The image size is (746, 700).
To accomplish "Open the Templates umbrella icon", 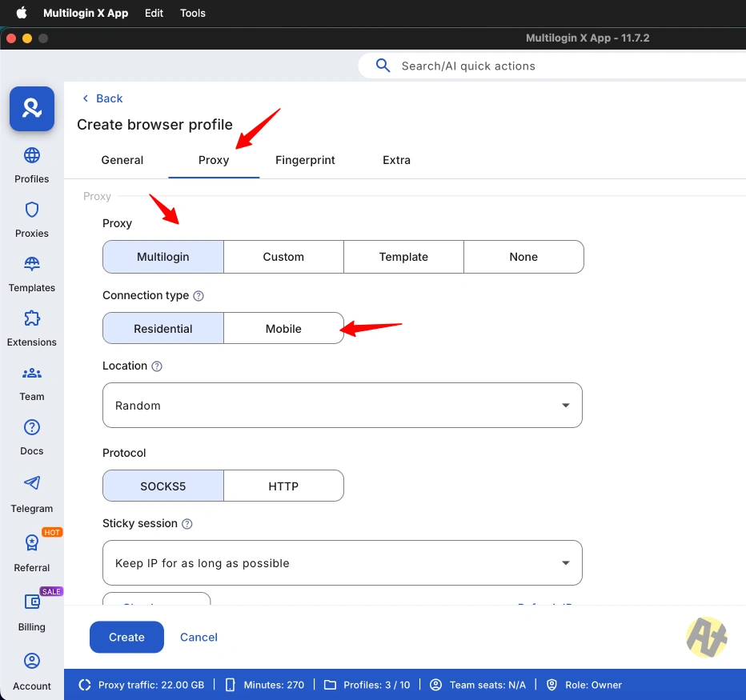I will click(32, 264).
